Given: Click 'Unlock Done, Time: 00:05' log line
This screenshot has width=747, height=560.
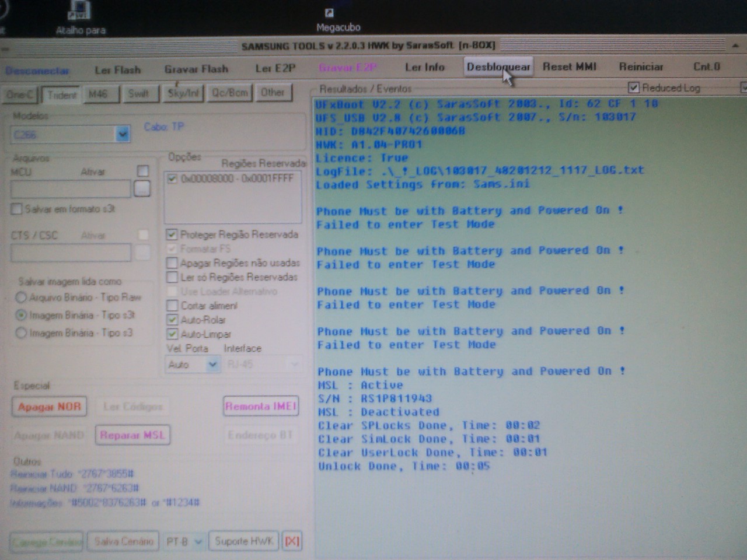Looking at the screenshot, I should pyautogui.click(x=404, y=466).
